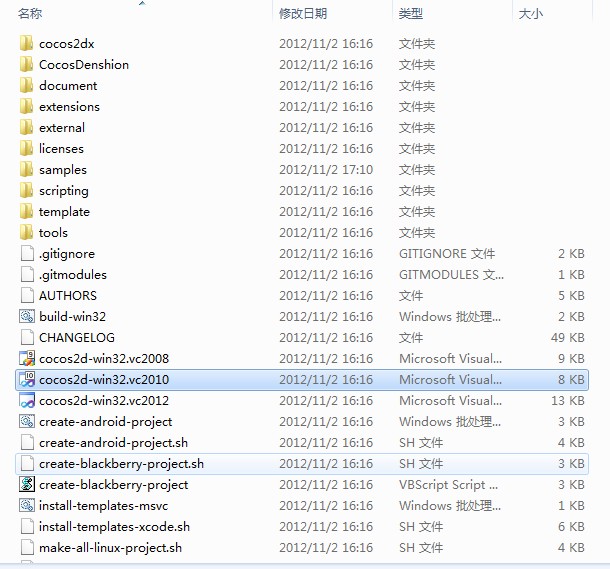Sort files by the 大小 column header
The width and height of the screenshot is (610, 569).
click(x=531, y=14)
